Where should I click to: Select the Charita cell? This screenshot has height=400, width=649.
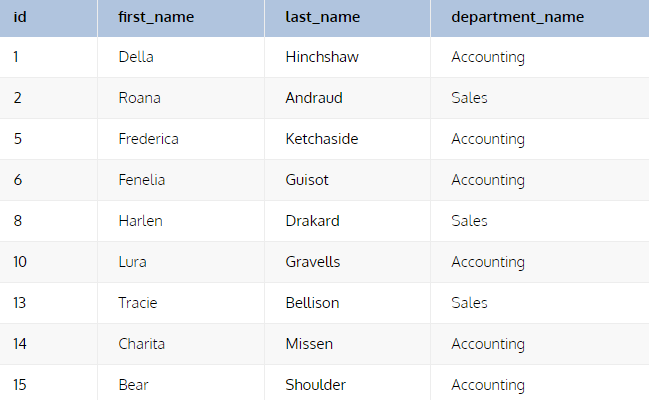[x=141, y=344]
